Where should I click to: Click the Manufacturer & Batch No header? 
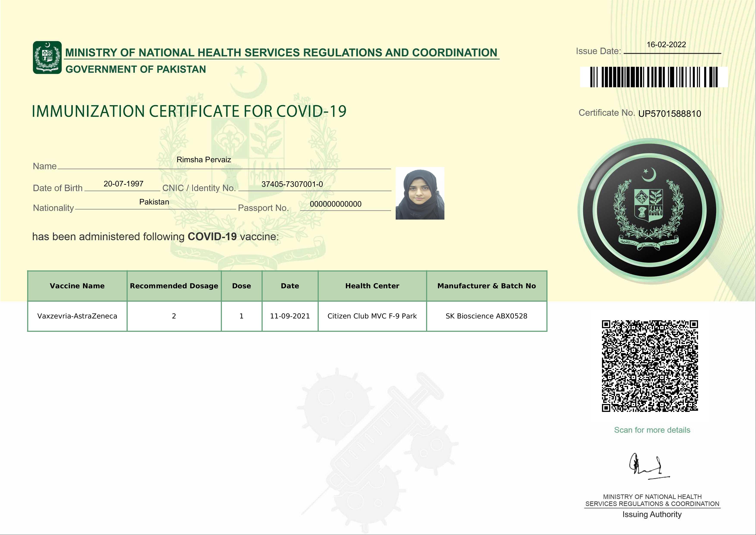[x=486, y=286]
